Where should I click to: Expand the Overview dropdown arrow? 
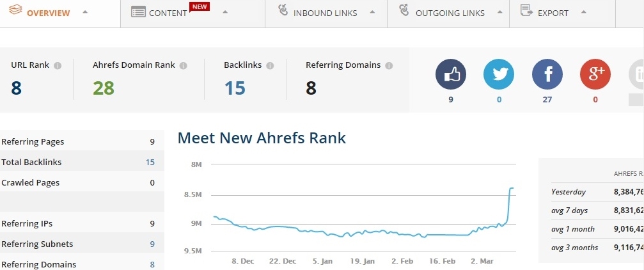(x=85, y=13)
